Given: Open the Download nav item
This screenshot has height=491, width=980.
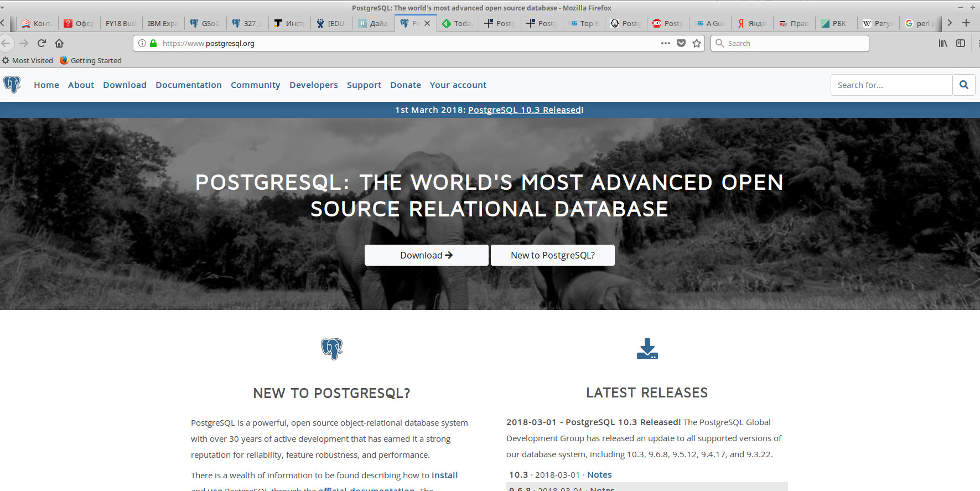Looking at the screenshot, I should click(125, 85).
